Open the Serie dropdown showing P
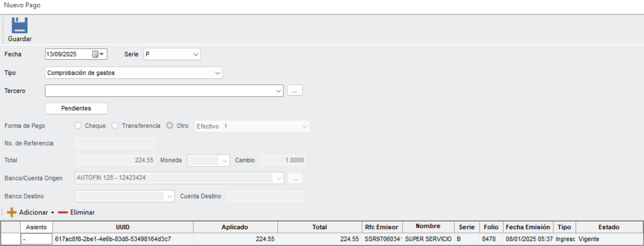This screenshot has width=644, height=246. click(172, 54)
